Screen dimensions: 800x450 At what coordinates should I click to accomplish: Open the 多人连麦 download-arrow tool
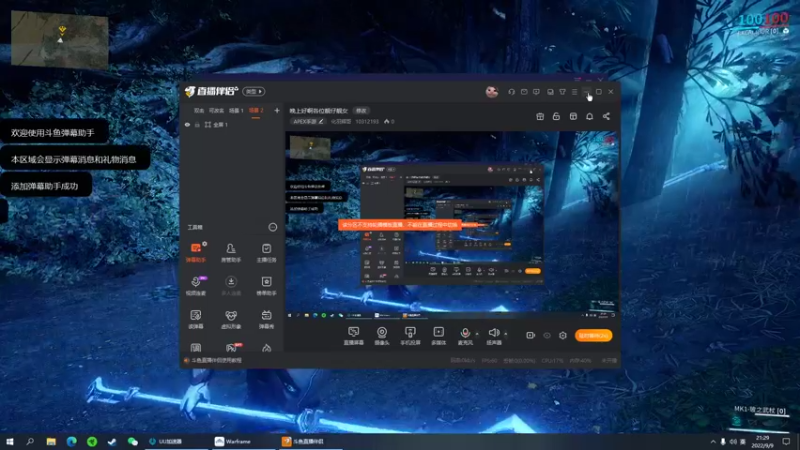pyautogui.click(x=231, y=286)
